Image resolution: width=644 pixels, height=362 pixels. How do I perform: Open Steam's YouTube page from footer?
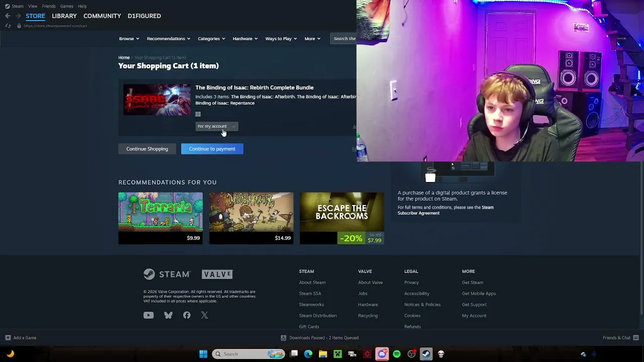148,315
